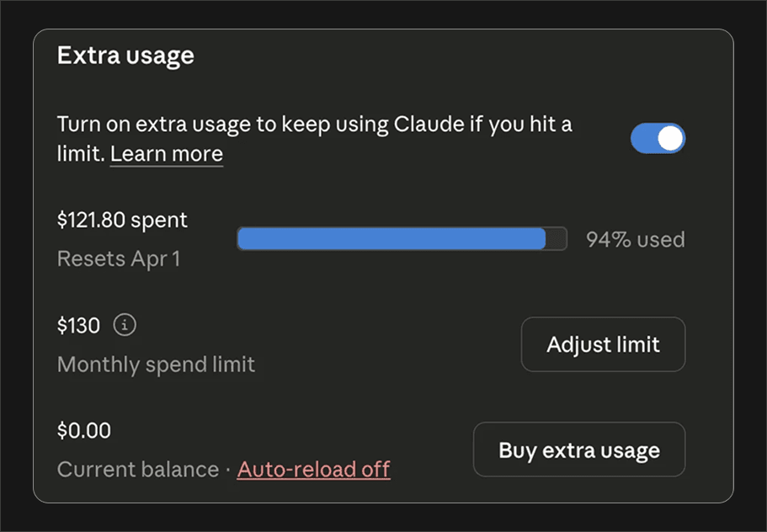Click the Monthly spend limit label
This screenshot has width=767, height=532.
156,364
